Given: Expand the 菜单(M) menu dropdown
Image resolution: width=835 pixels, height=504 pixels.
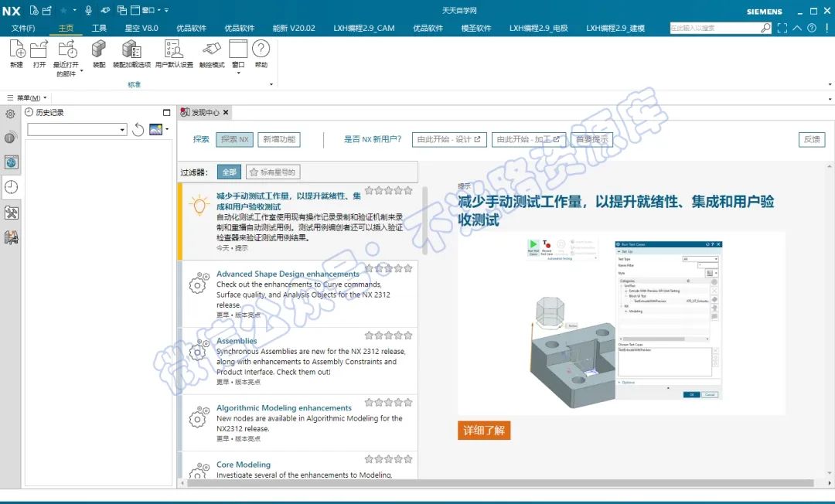Looking at the screenshot, I should coord(26,98).
